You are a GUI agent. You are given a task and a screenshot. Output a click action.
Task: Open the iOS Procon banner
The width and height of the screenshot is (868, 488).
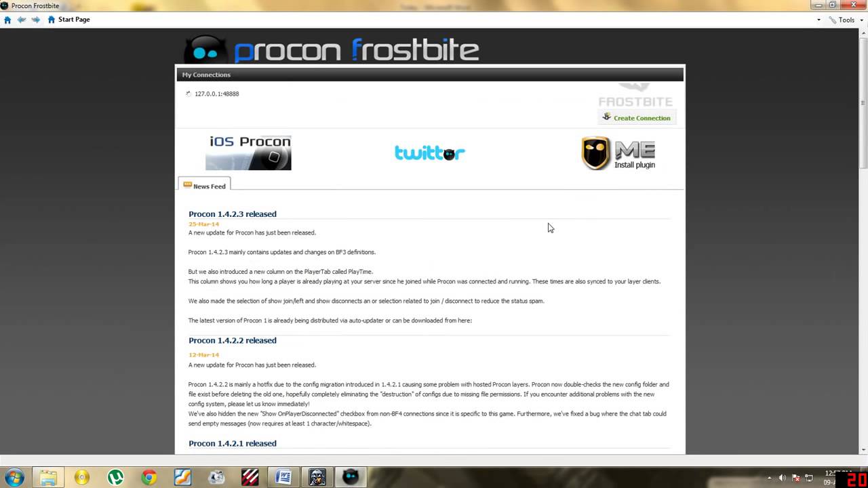248,152
